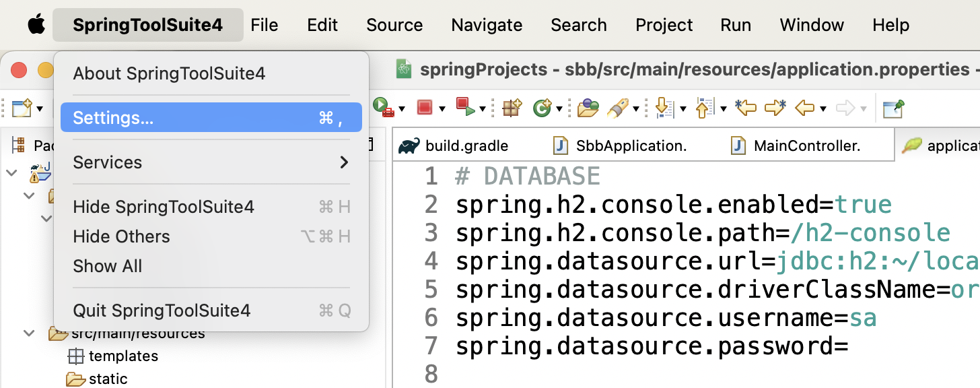Click the New wizard toolbar icon

[22, 107]
